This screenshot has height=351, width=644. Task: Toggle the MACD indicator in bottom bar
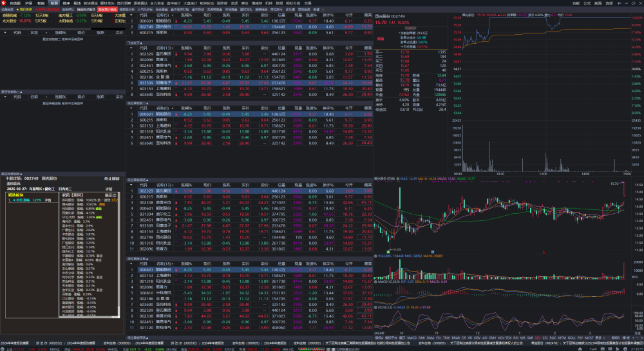coord(412,338)
